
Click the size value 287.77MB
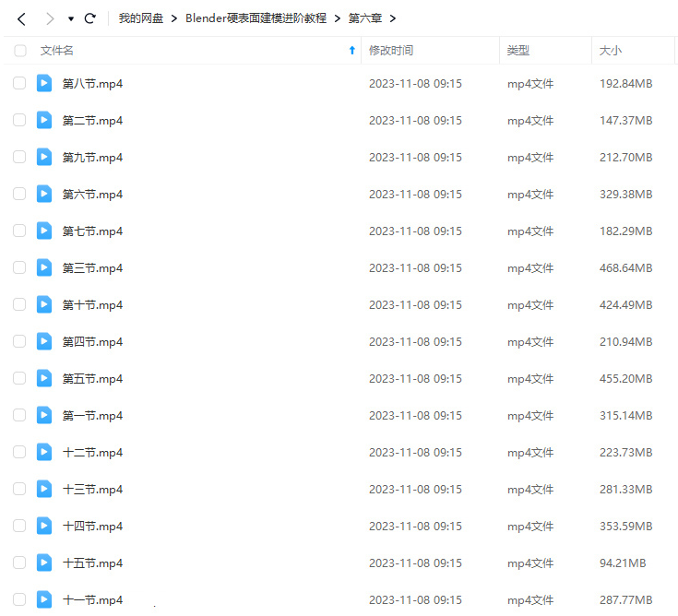[625, 600]
